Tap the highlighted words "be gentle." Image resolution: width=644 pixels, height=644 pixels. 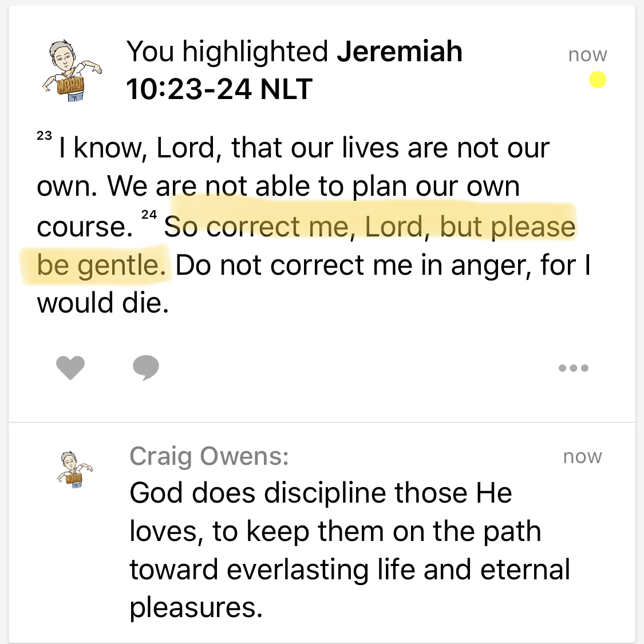coord(102,265)
